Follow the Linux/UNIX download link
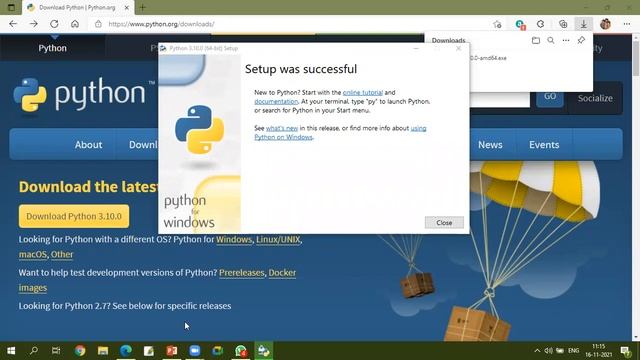 pos(278,240)
